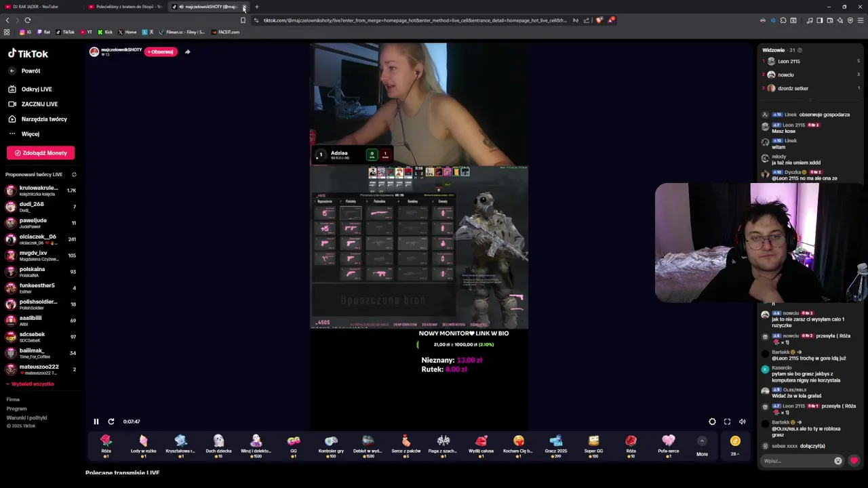
Task: Send the Gracz 2025 gift
Action: (555, 446)
